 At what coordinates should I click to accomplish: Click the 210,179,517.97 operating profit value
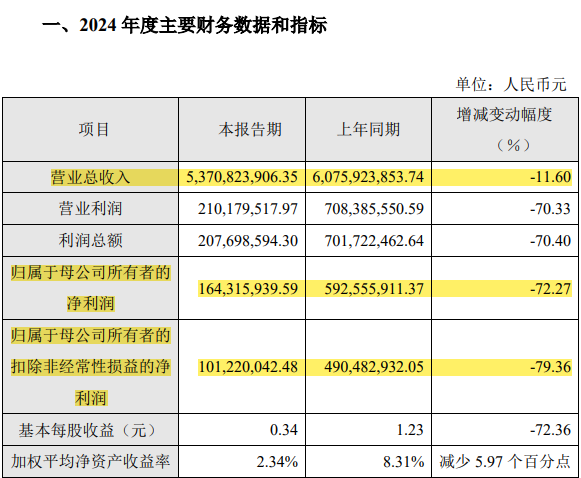248,209
